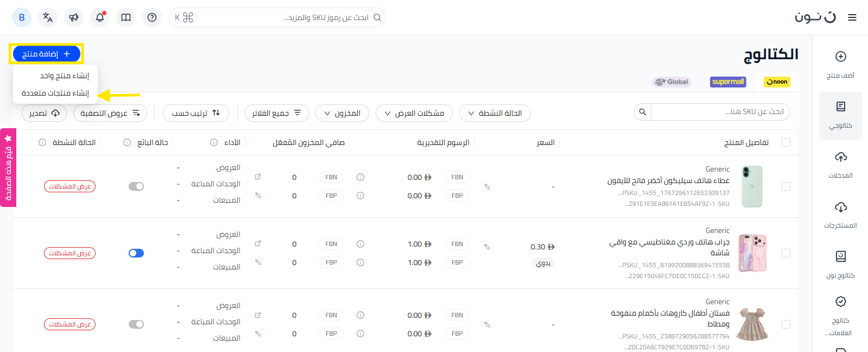Open FBN stock link for غطاء هاتف سيليكون
This screenshot has width=868, height=352.
(x=258, y=177)
